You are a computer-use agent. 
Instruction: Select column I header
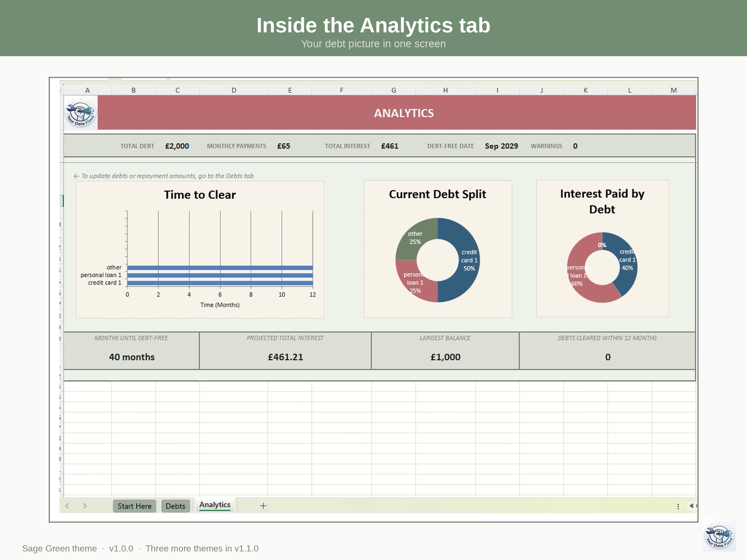[x=498, y=90]
